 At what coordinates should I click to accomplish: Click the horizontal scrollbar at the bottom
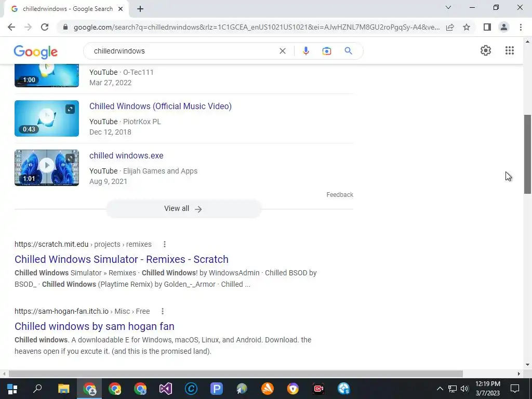tap(235, 374)
